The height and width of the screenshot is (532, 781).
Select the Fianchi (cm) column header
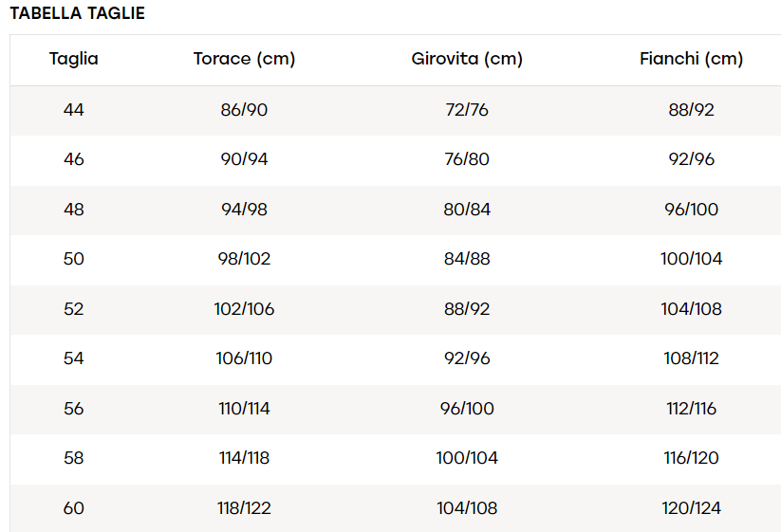pyautogui.click(x=692, y=59)
